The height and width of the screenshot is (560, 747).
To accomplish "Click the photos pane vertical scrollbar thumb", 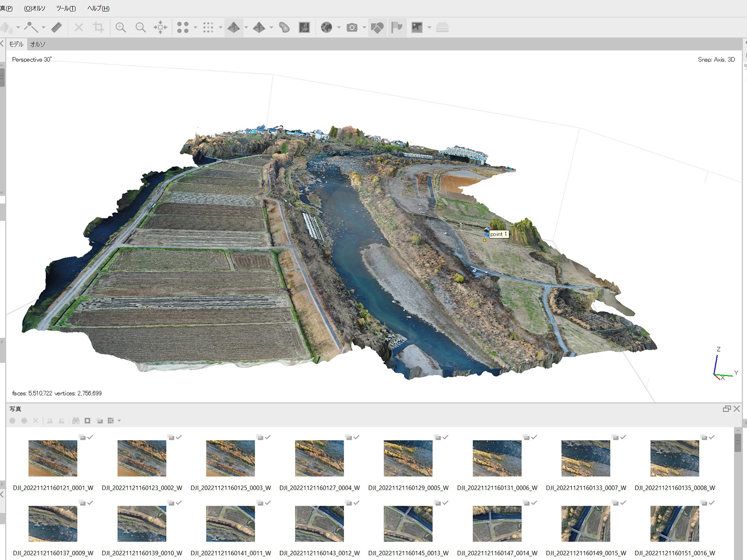I will point(738,442).
